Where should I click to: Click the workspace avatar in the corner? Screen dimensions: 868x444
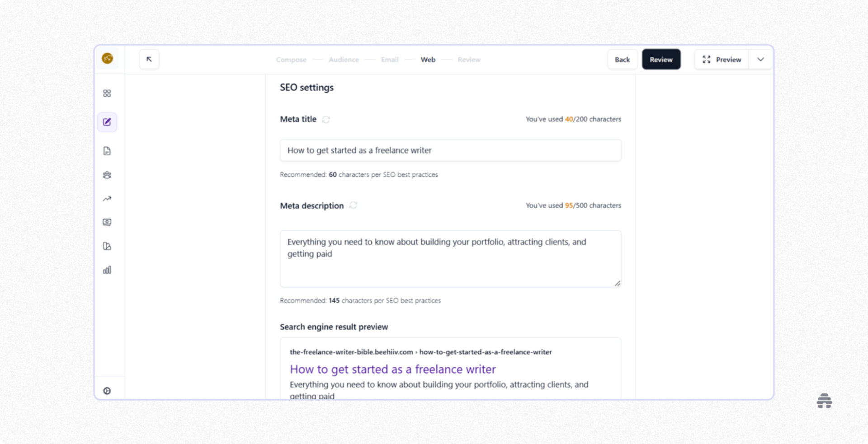(x=107, y=58)
